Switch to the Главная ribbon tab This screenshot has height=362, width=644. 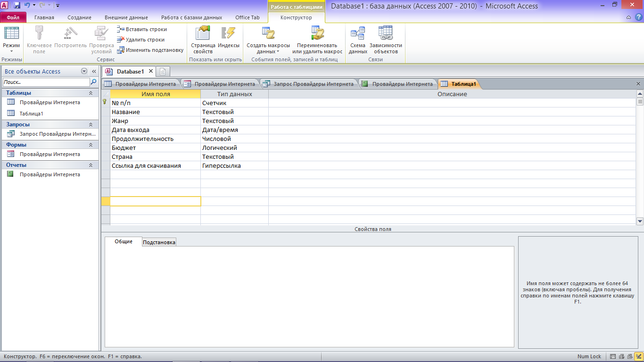click(44, 17)
